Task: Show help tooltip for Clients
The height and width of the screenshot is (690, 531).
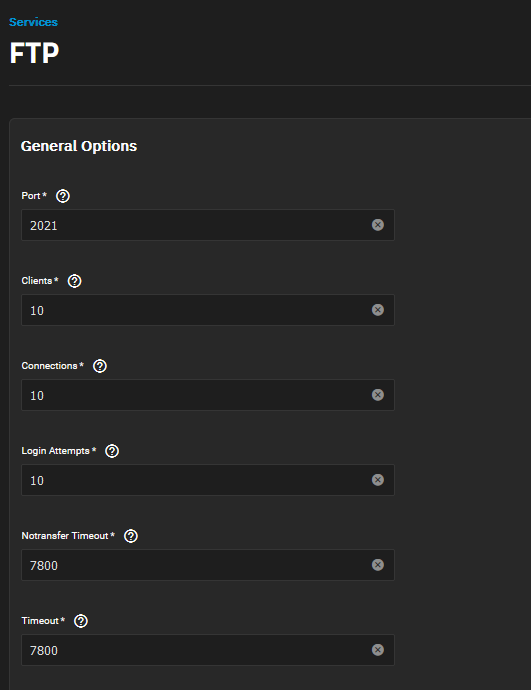Action: (x=74, y=281)
